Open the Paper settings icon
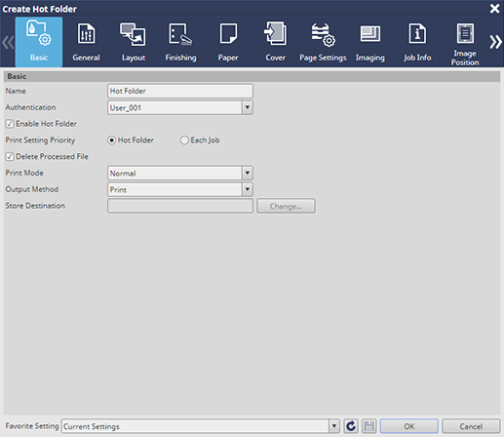Screen dimensions: 504x437 (x=228, y=33)
